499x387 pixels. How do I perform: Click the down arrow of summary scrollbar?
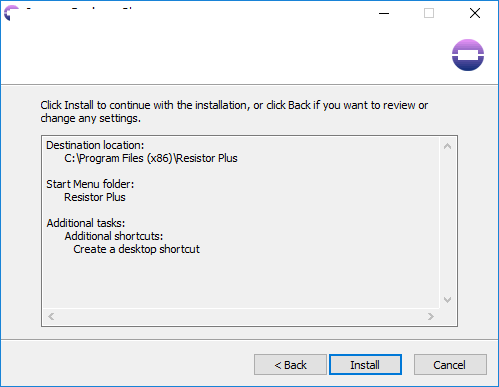pyautogui.click(x=447, y=300)
